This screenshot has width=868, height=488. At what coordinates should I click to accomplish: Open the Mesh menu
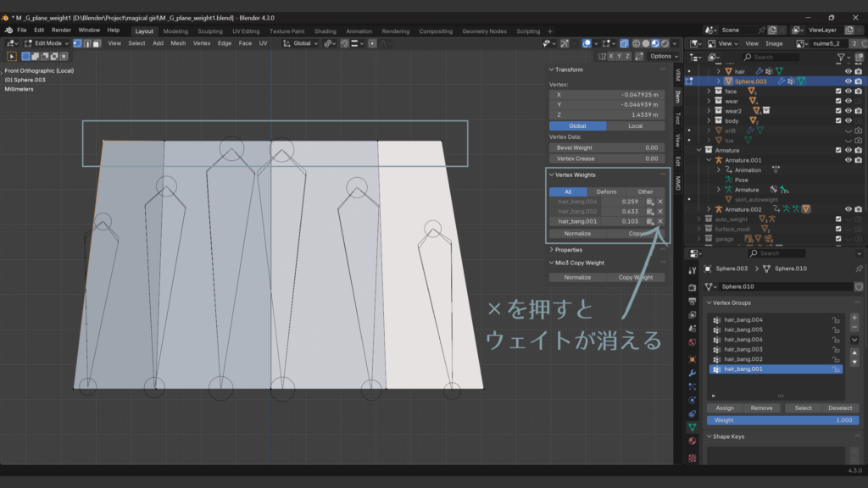(x=178, y=43)
